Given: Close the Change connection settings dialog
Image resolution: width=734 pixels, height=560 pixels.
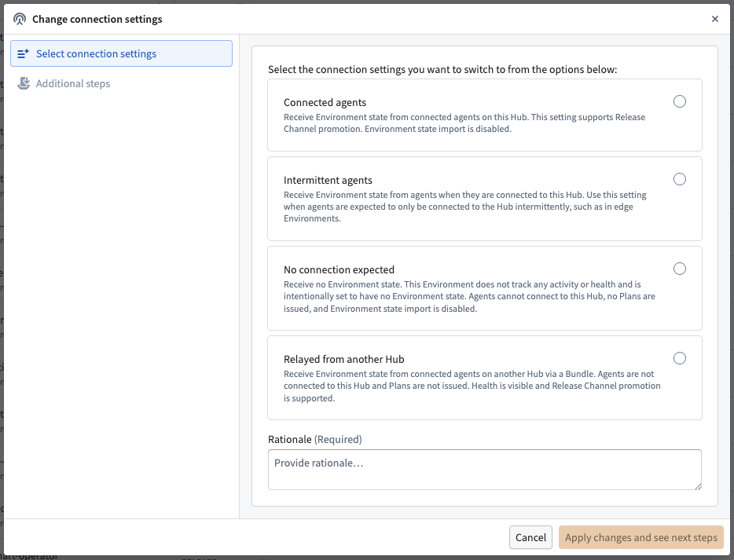Looking at the screenshot, I should [x=715, y=19].
